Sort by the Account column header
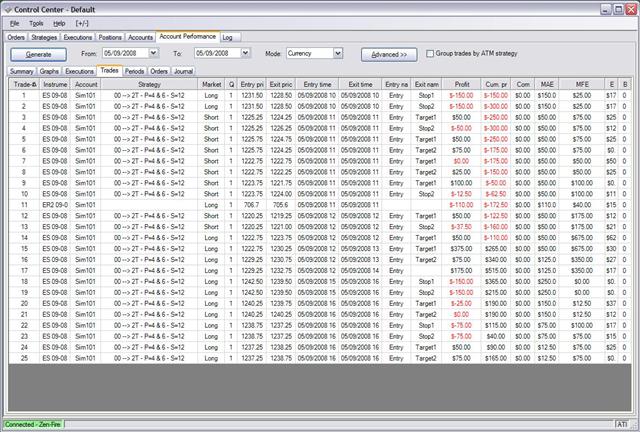The height and width of the screenshot is (432, 640). [86, 84]
